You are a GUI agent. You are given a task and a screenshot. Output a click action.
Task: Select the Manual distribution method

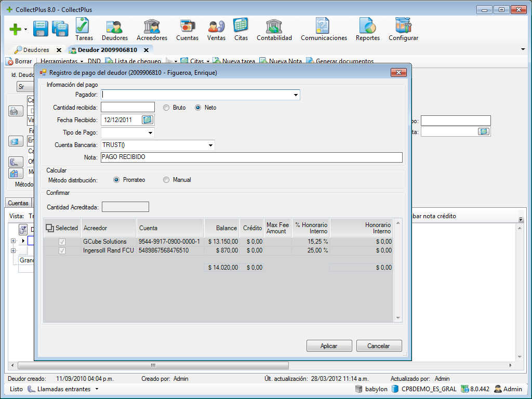coord(166,180)
